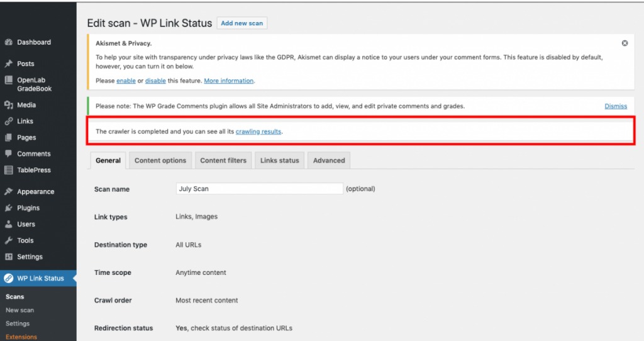
Task: Open the More information link
Action: click(229, 81)
